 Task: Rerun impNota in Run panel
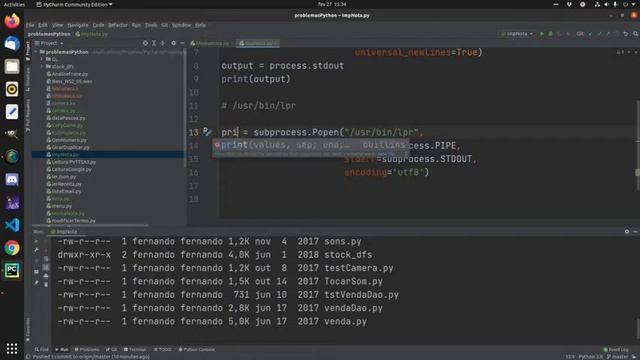pos(36,241)
